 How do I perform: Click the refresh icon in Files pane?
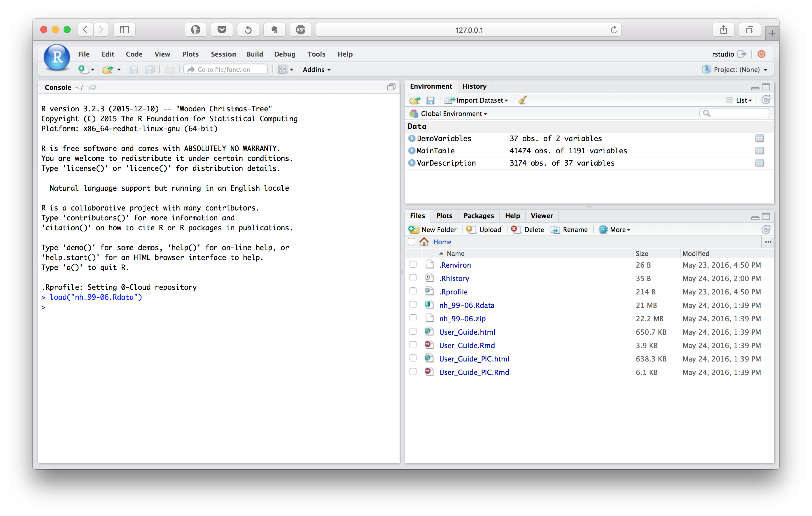(765, 229)
